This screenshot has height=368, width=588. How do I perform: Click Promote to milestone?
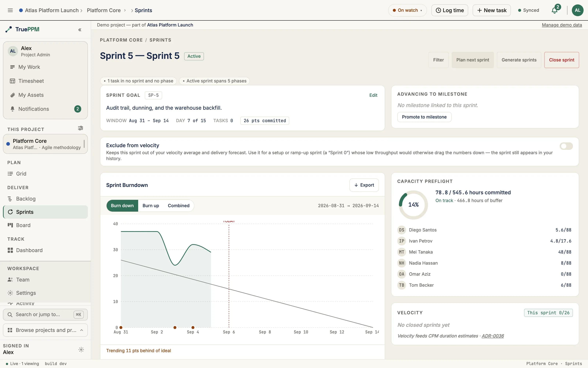(x=424, y=117)
